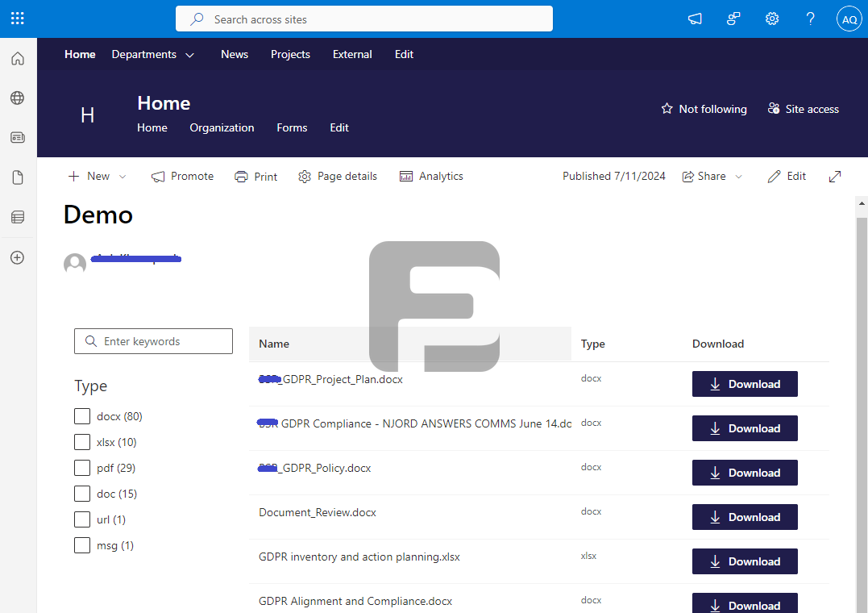Click the plus icon in left sidebar
Image resolution: width=868 pixels, height=613 pixels.
pos(17,257)
